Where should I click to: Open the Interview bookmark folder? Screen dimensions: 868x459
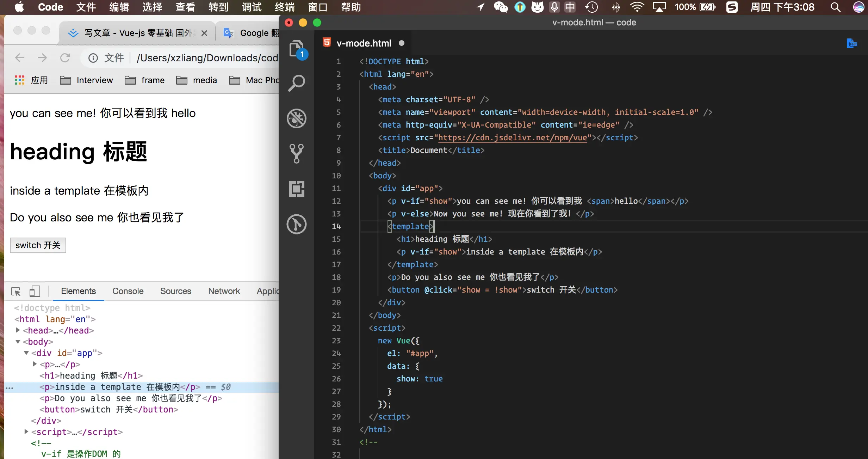(86, 80)
